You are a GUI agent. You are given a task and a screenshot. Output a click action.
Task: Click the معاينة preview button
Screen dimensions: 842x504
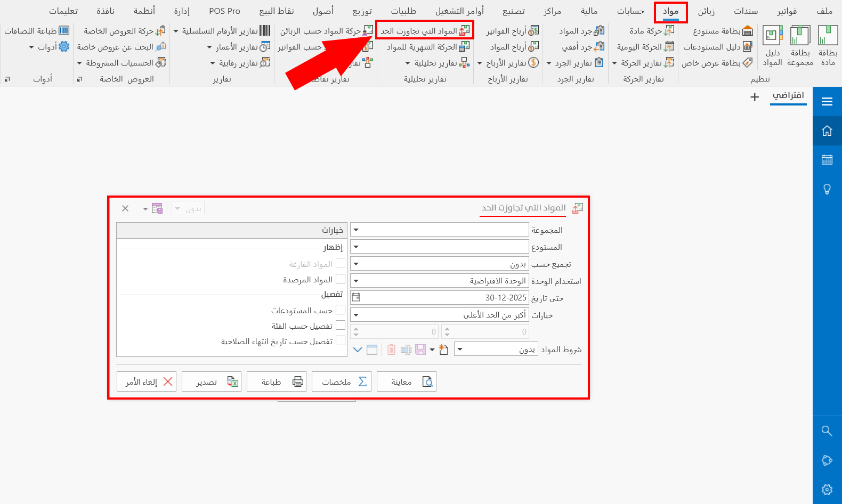pos(407,381)
